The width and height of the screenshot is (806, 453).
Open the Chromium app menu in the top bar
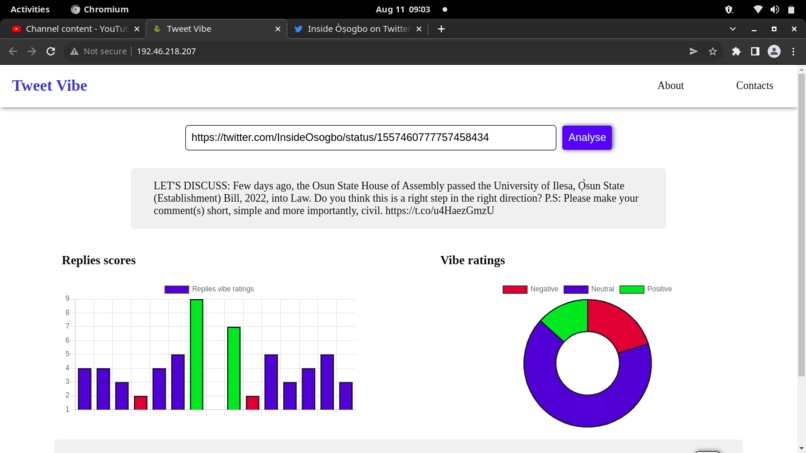click(100, 9)
